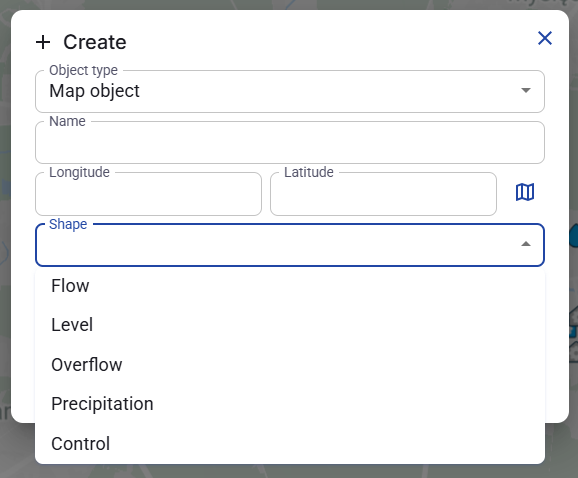
Task: Select Overflow shape option
Action: click(x=290, y=364)
